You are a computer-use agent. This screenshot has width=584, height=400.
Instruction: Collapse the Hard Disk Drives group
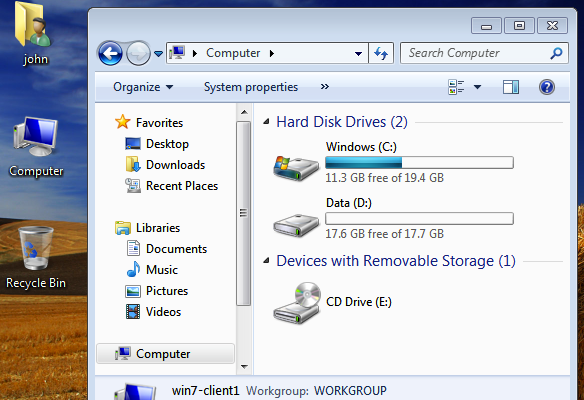coord(266,121)
